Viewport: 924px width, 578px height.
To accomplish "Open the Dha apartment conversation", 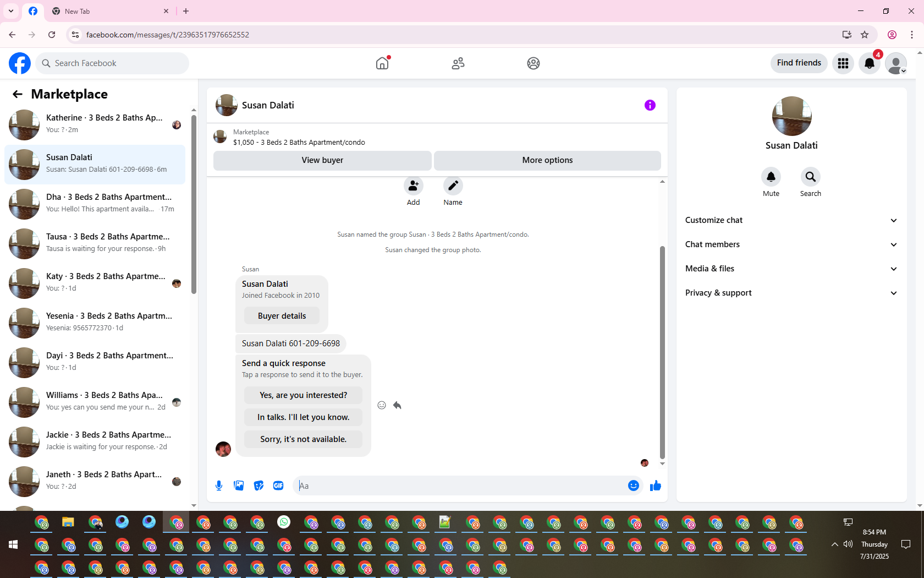I will [95, 203].
